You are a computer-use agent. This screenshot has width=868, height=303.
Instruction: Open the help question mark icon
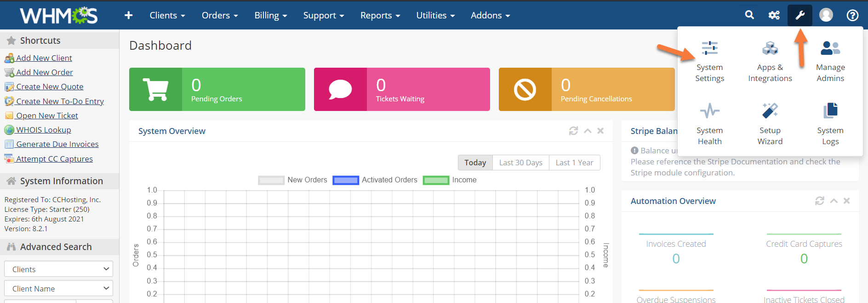852,15
